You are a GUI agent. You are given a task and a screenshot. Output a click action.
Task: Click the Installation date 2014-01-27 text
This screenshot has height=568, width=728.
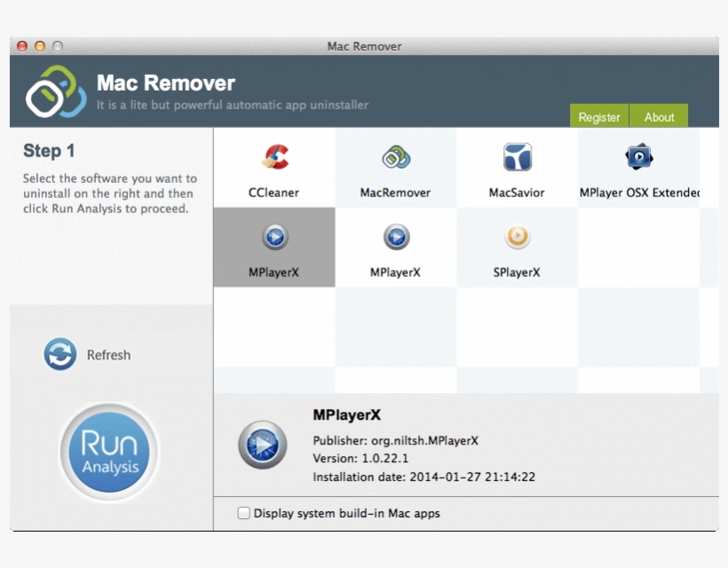tap(423, 477)
